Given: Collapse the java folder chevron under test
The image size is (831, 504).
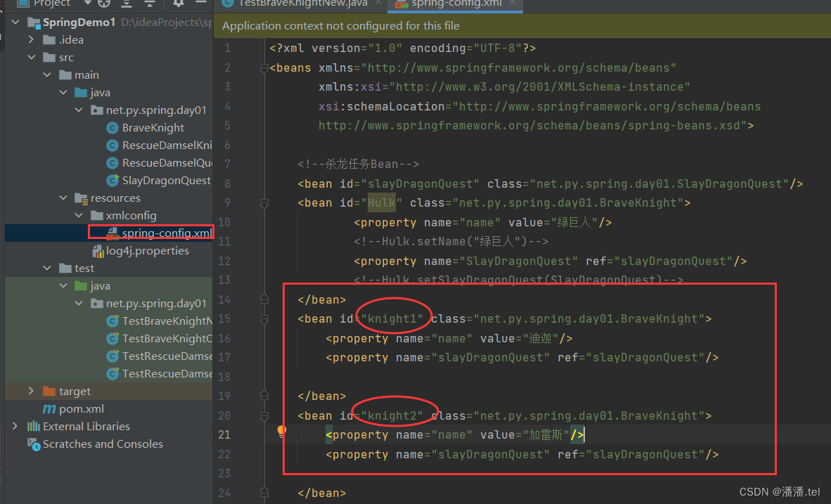Looking at the screenshot, I should coord(63,285).
